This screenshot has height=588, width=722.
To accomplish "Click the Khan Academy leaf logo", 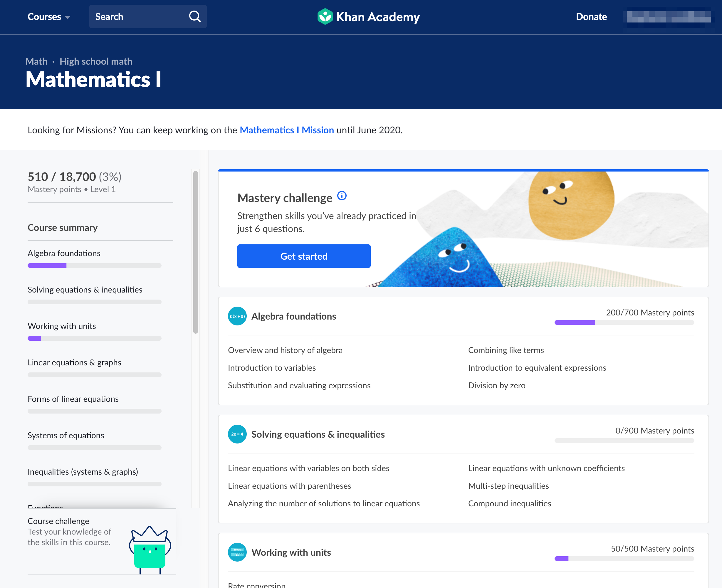I will point(325,16).
